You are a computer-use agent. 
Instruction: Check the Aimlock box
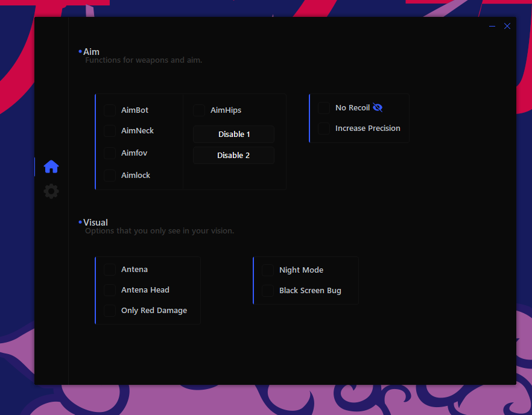coord(109,175)
